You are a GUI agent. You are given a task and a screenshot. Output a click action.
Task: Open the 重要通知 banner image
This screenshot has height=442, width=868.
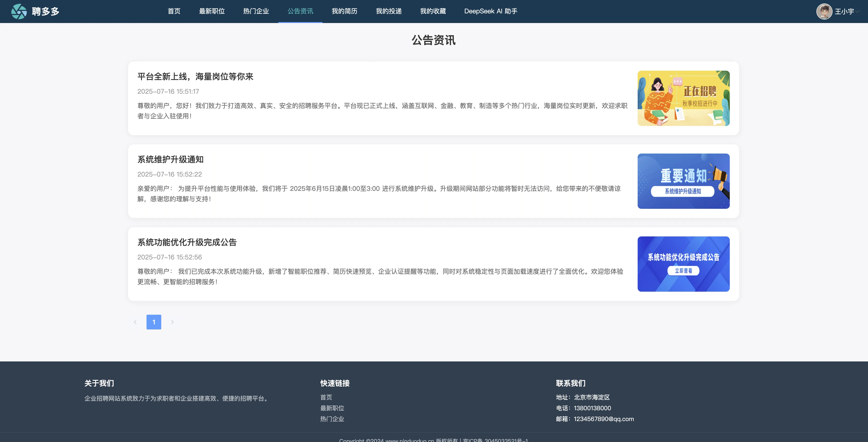coord(683,181)
